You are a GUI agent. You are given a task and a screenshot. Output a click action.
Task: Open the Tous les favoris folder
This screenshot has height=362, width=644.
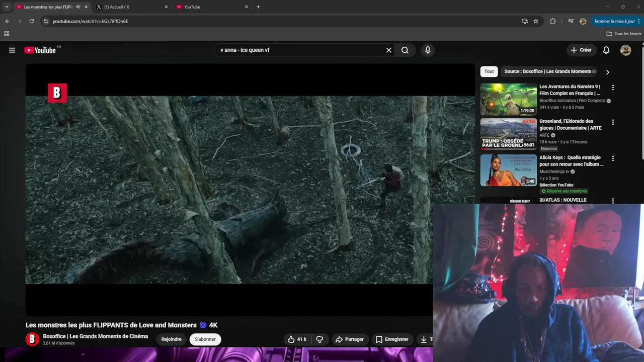click(x=624, y=34)
